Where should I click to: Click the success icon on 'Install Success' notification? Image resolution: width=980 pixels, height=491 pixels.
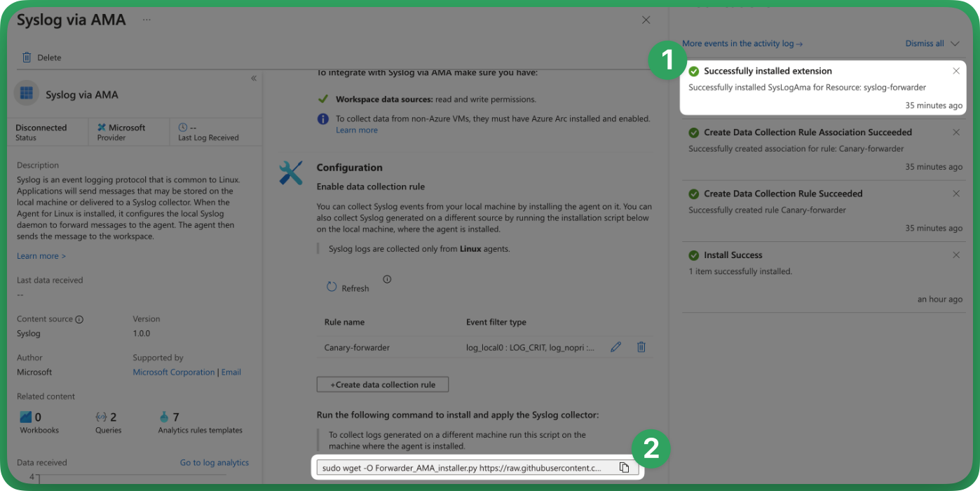tap(694, 255)
